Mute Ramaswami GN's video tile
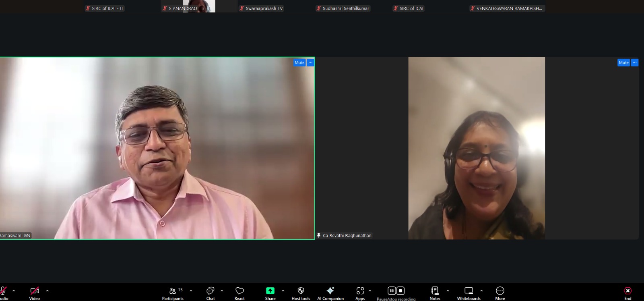 pos(299,62)
